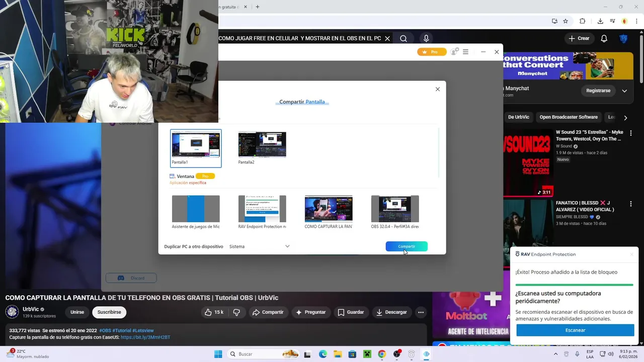Open Minecraft from the taskbar
Screen dimensions: 644x362
point(367,354)
